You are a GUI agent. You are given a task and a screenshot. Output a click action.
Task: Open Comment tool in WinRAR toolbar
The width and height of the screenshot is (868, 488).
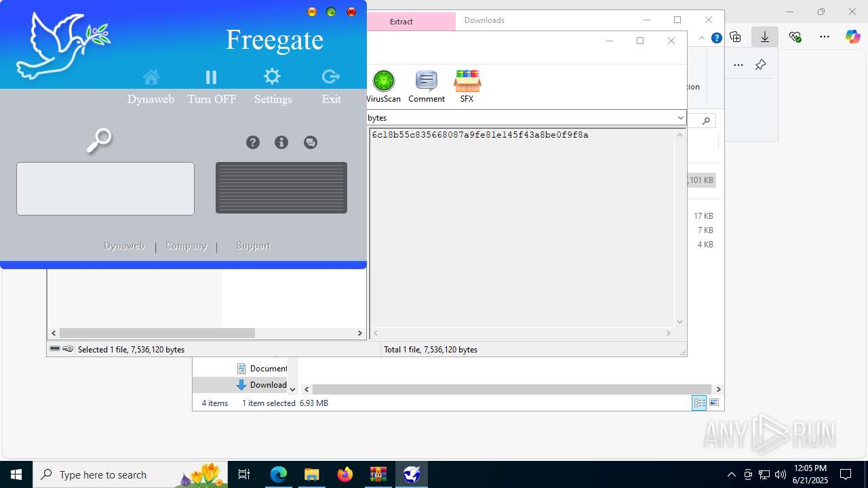click(x=427, y=86)
